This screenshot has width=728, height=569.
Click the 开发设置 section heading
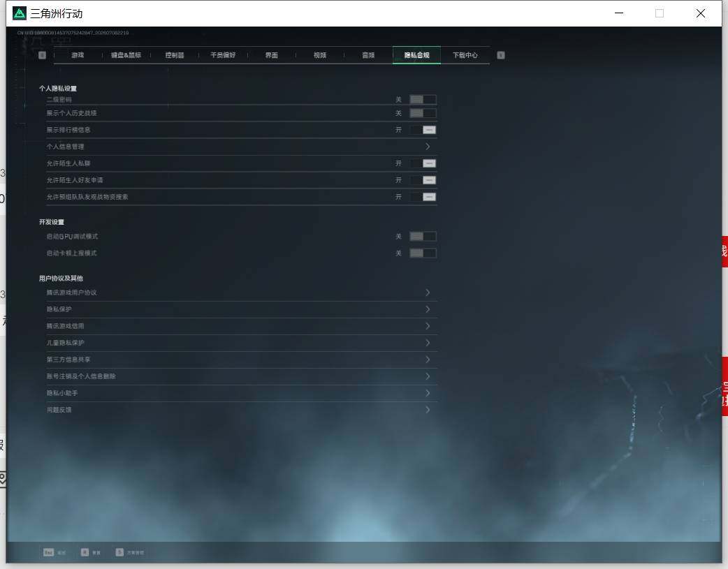pos(52,222)
